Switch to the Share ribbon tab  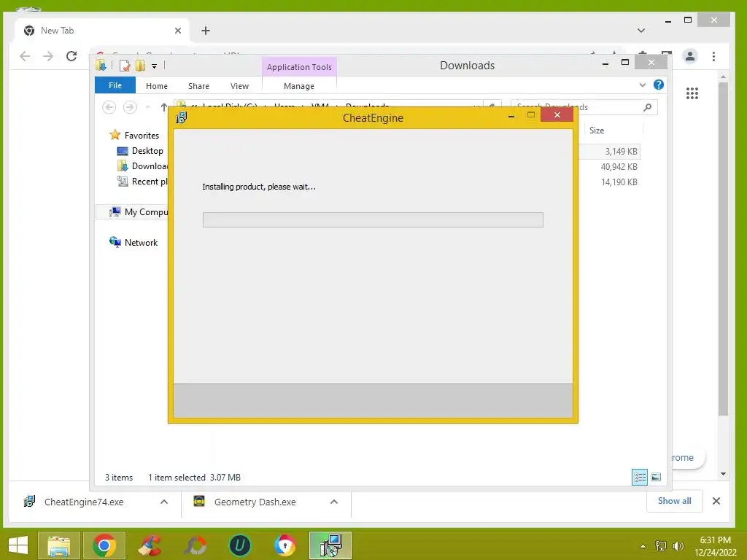pyautogui.click(x=198, y=86)
